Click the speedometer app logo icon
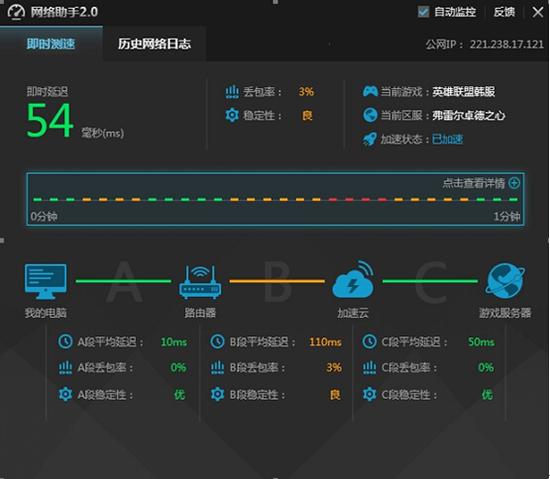The height and width of the screenshot is (479, 550). pyautogui.click(x=16, y=12)
